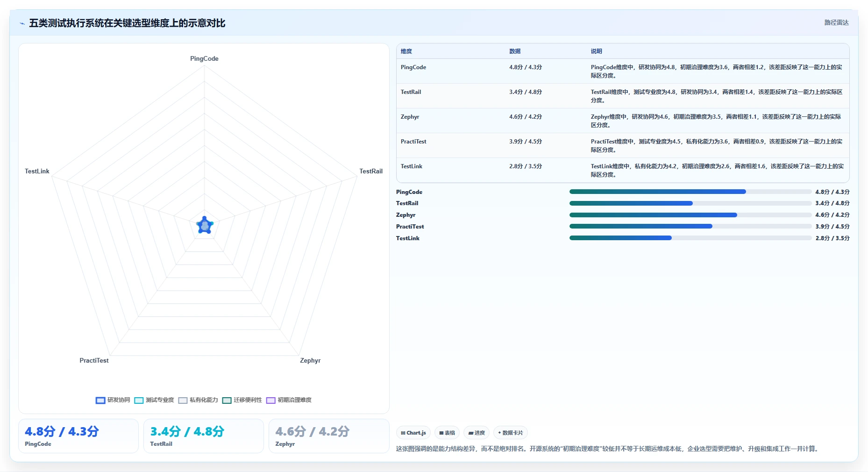
Task: Click the TestLink progress bar
Action: coord(690,238)
